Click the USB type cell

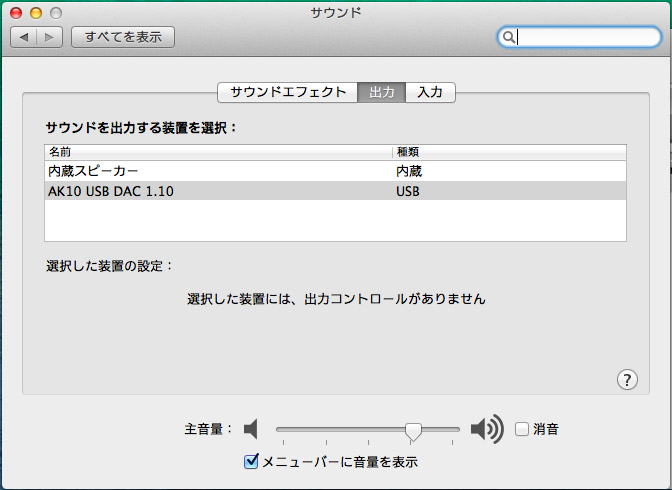click(408, 191)
